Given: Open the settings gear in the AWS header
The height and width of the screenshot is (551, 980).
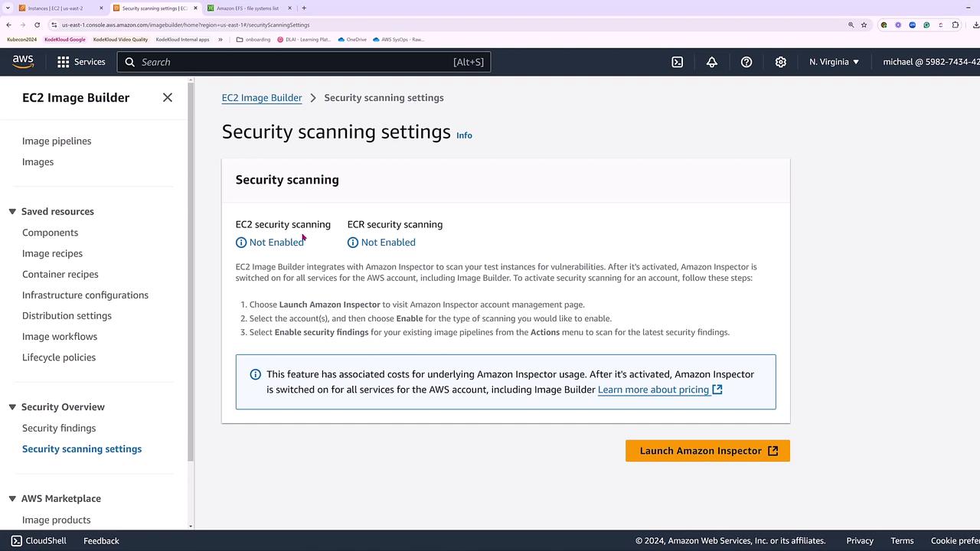Looking at the screenshot, I should [781, 62].
